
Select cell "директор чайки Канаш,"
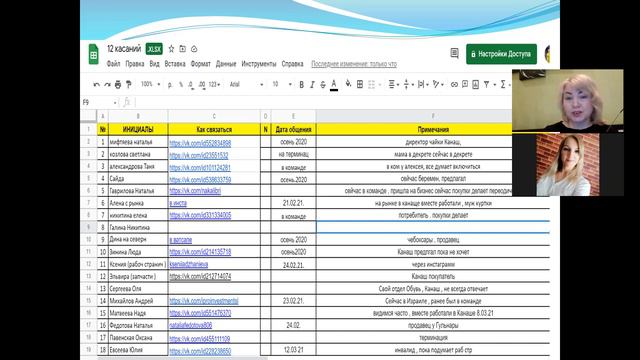(433, 142)
